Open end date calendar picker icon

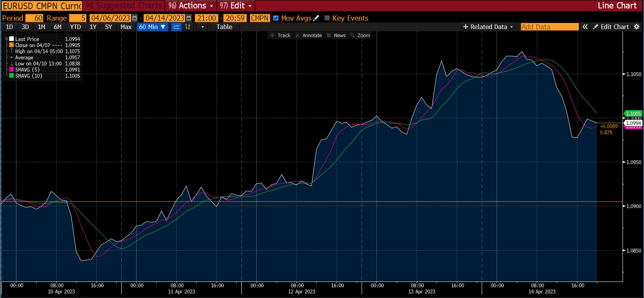coord(189,18)
